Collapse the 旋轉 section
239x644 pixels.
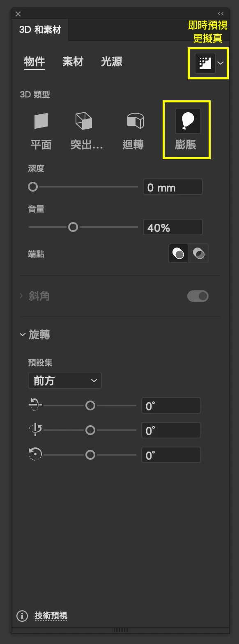(x=23, y=335)
